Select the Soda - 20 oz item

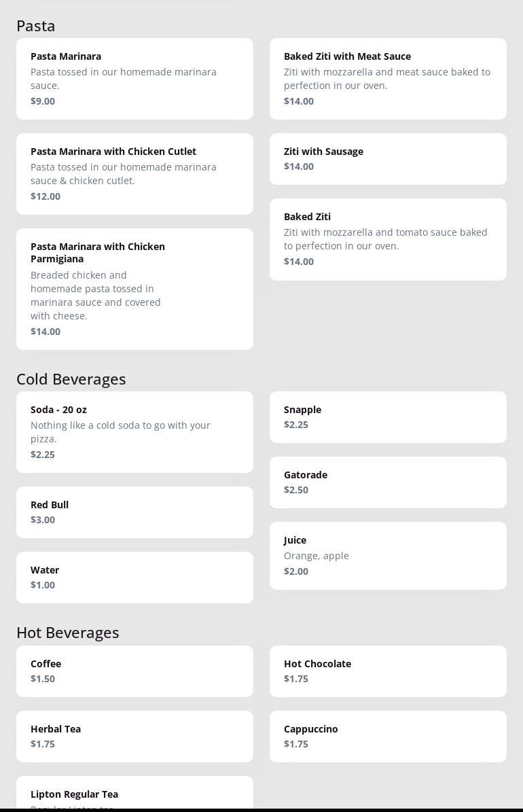tap(134, 432)
